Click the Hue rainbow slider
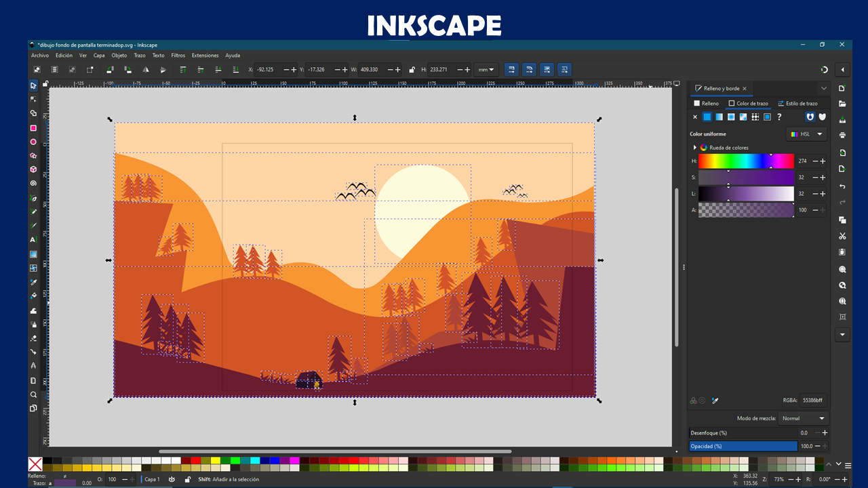The image size is (868, 488). (746, 161)
